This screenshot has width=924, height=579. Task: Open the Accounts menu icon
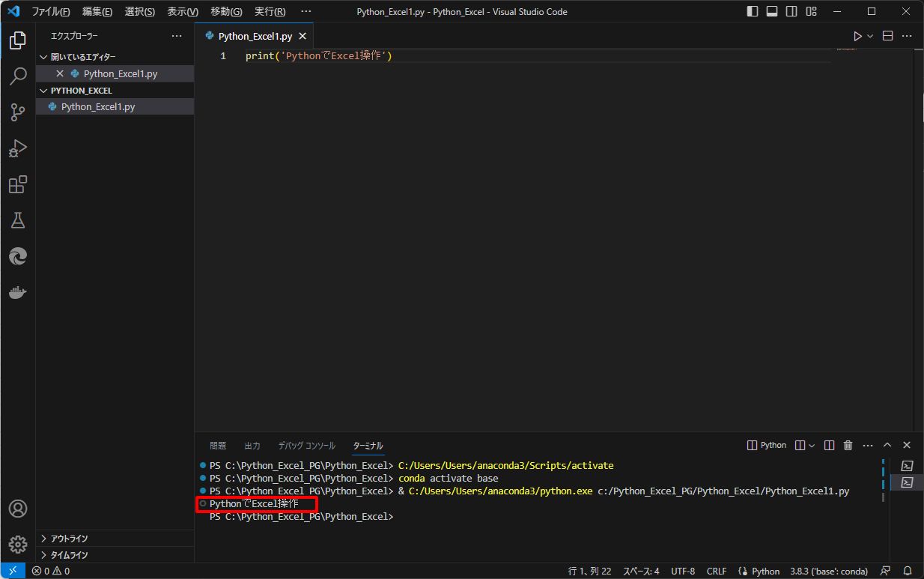pos(18,509)
